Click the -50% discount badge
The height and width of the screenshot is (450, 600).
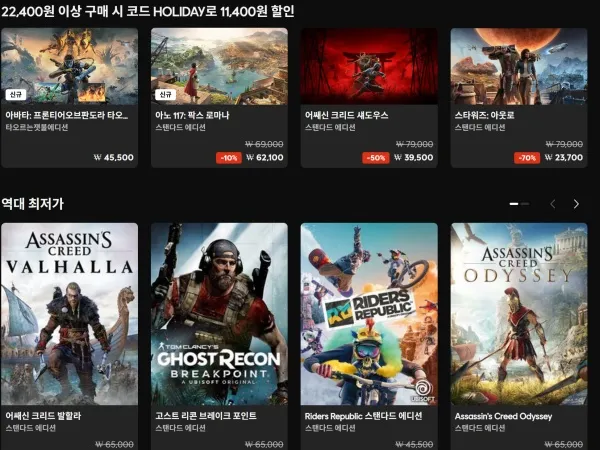click(x=376, y=158)
